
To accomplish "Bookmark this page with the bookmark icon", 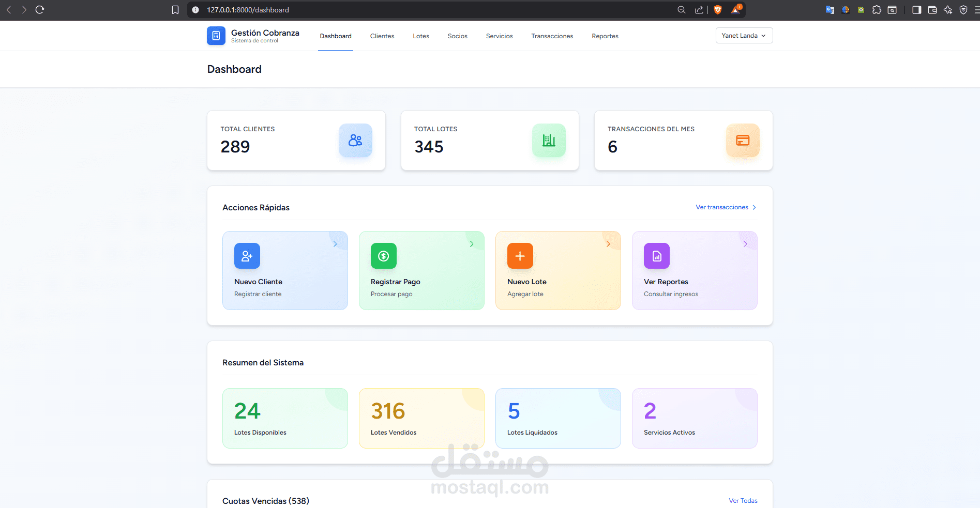I will (x=175, y=10).
